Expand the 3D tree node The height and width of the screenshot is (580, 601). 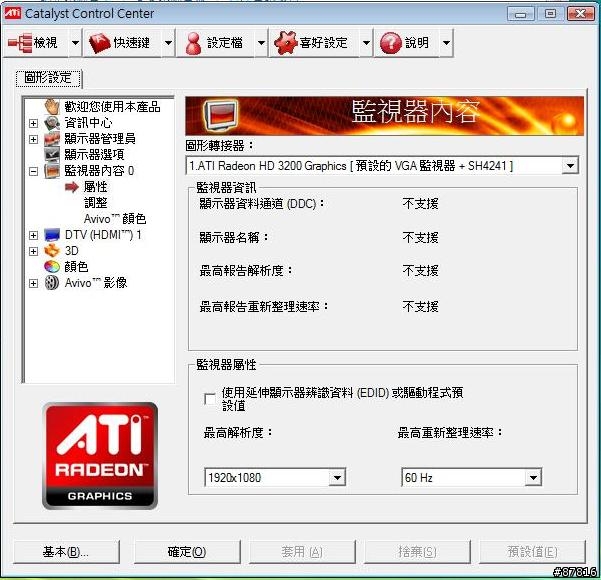[33, 251]
